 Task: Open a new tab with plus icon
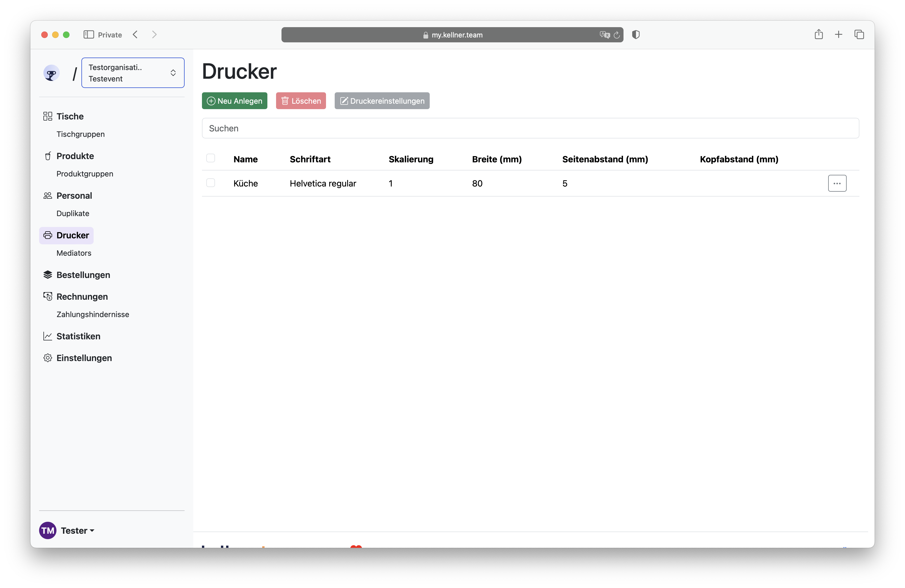pyautogui.click(x=838, y=34)
